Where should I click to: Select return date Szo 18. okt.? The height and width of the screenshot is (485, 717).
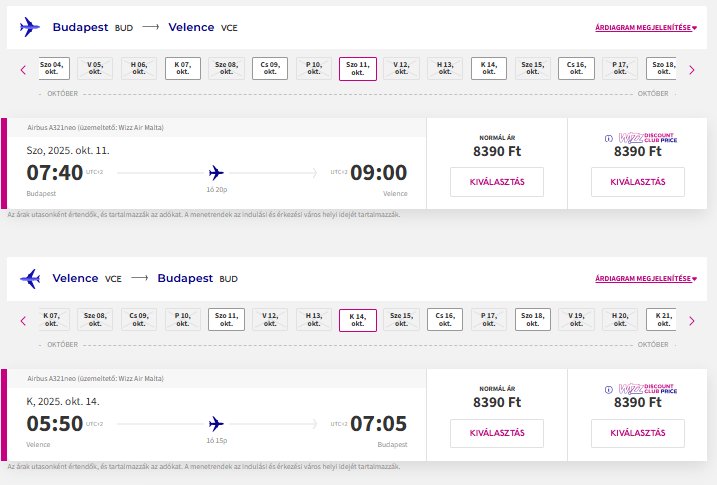pos(531,320)
